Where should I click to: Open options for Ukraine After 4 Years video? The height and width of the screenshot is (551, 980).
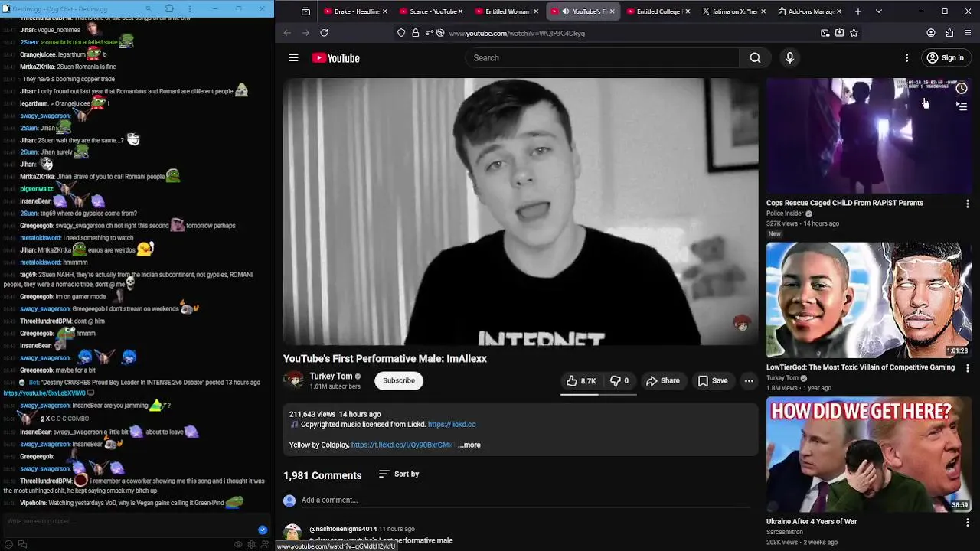pyautogui.click(x=967, y=522)
